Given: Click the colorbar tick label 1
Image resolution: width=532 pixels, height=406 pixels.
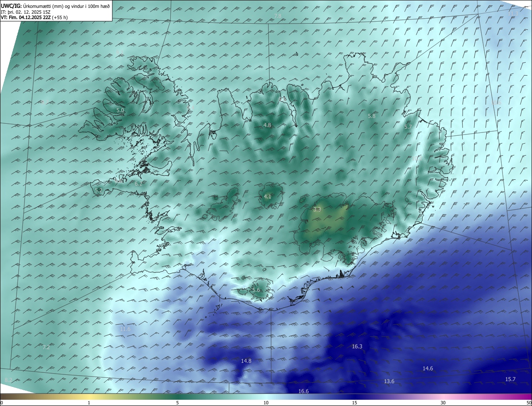Looking at the screenshot, I should [x=89, y=403].
